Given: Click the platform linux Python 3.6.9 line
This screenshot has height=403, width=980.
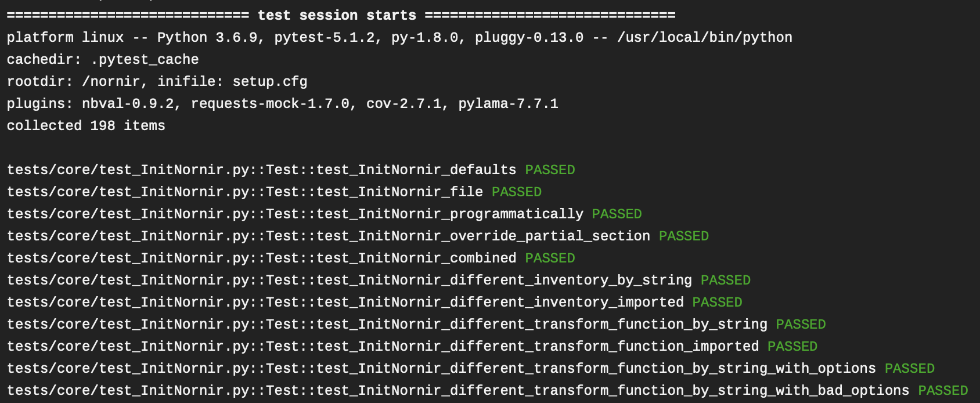Looking at the screenshot, I should pos(399,37).
